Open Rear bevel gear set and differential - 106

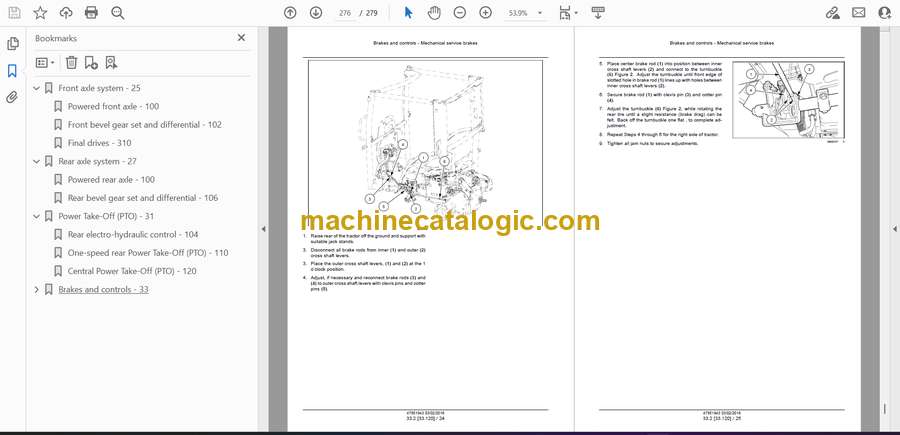(143, 198)
